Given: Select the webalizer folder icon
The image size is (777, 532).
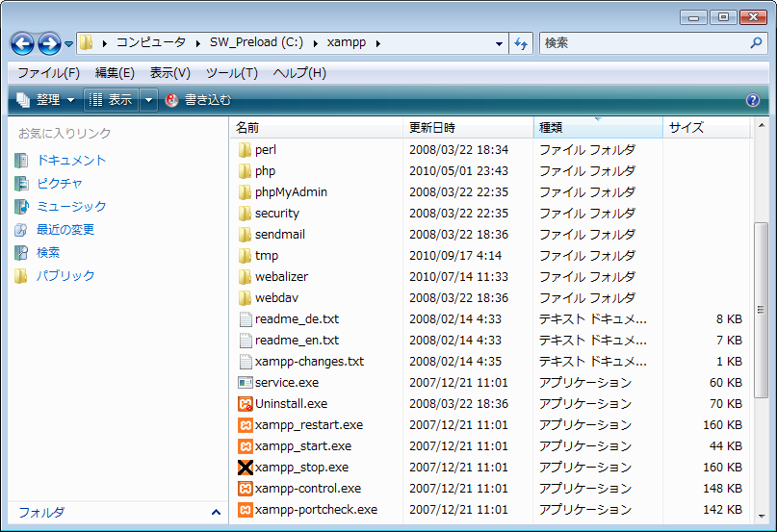Looking at the screenshot, I should (245, 277).
